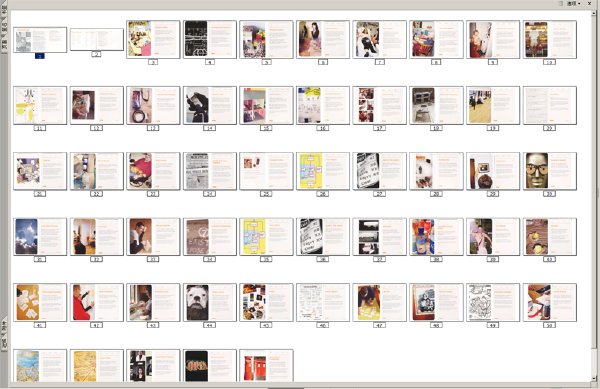Select the thumbnail with portrait photo grid
The height and width of the screenshot is (389, 600).
153,365
